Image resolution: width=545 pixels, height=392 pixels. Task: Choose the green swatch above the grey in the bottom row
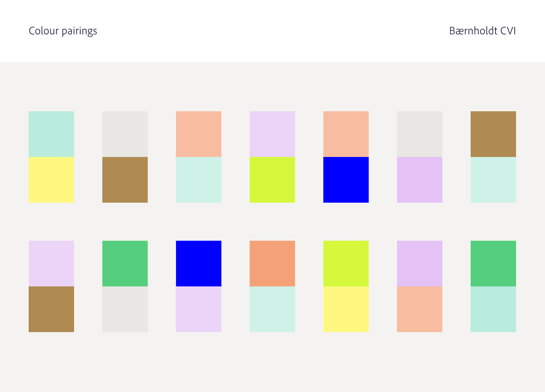point(125,263)
